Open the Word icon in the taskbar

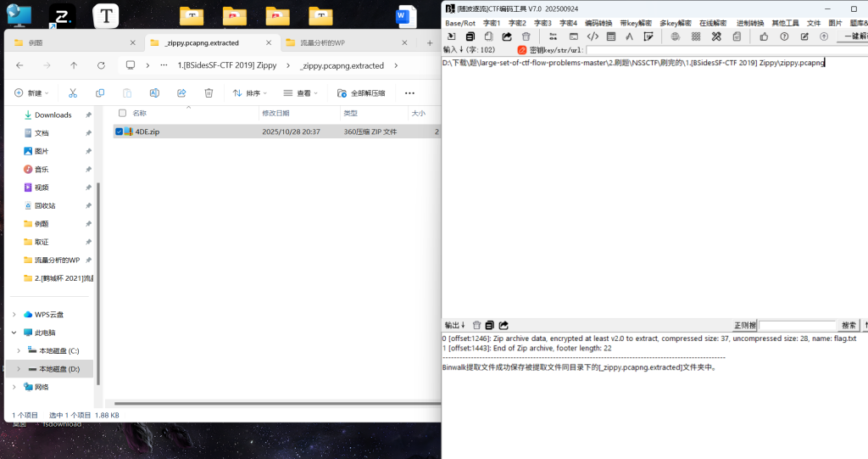(x=407, y=15)
